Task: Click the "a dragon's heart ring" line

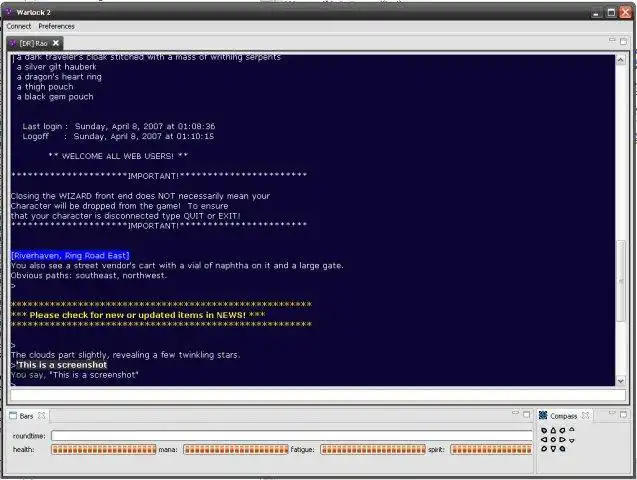Action: point(59,77)
